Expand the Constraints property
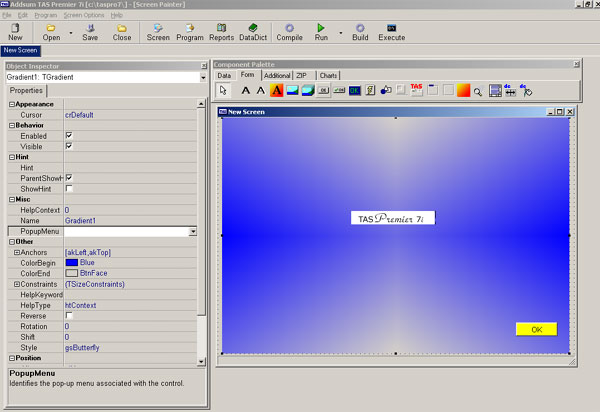 tap(17, 284)
